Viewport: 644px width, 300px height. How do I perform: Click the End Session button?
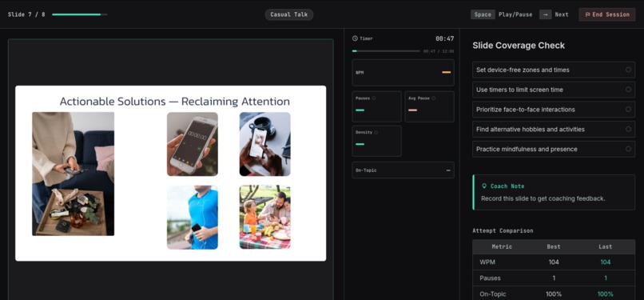pyautogui.click(x=607, y=14)
